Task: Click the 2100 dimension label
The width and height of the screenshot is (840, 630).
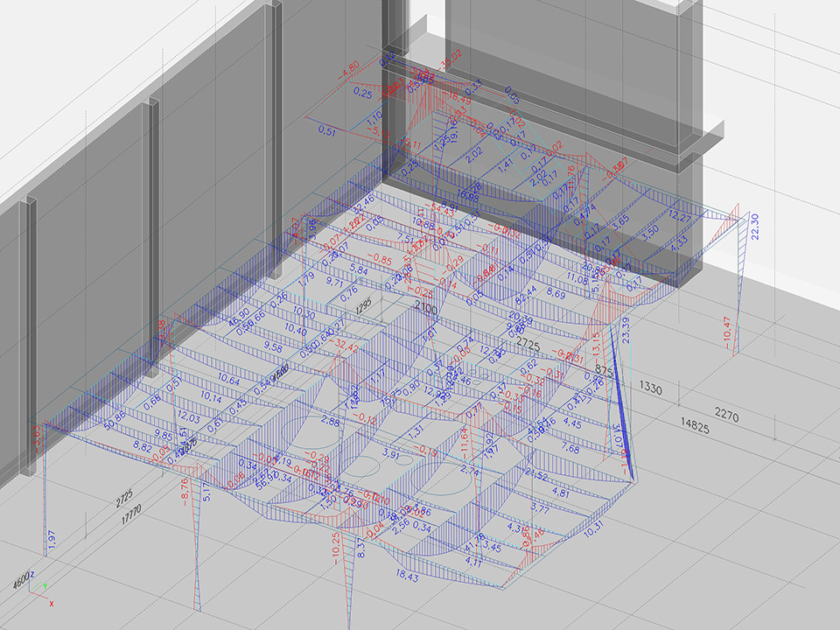Action: (x=425, y=309)
